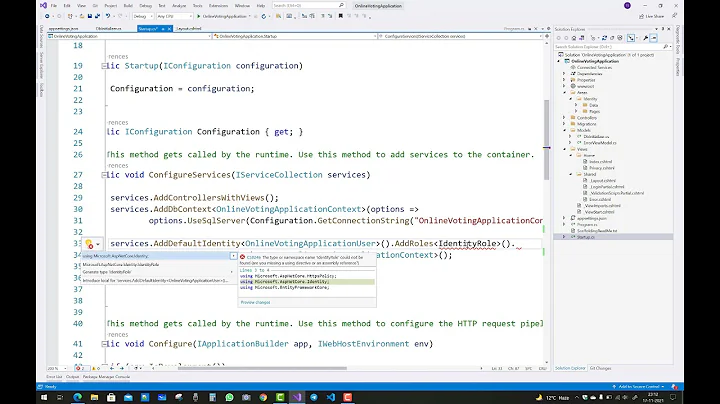
Task: Click the Navigate Backward toolbar icon
Action: click(47, 16)
